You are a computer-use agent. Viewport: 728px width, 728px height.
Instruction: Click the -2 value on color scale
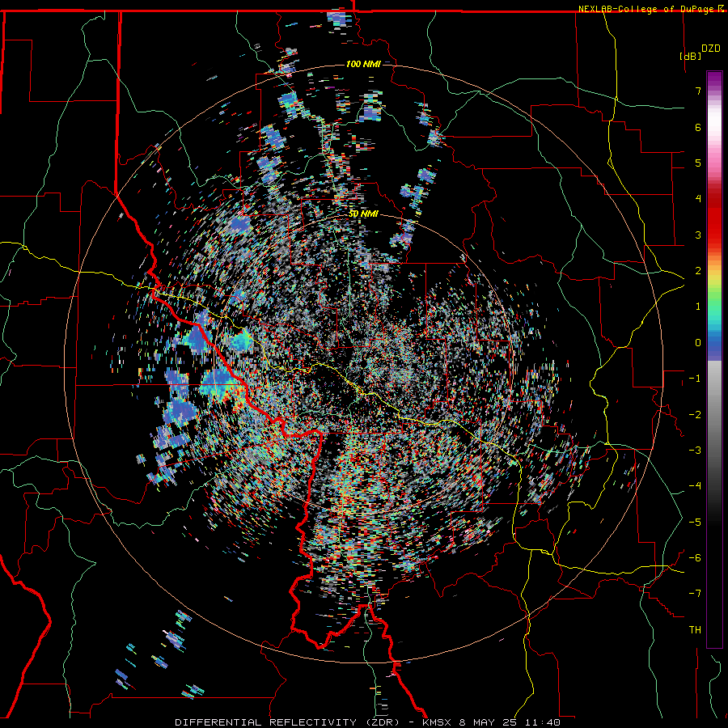coord(695,415)
